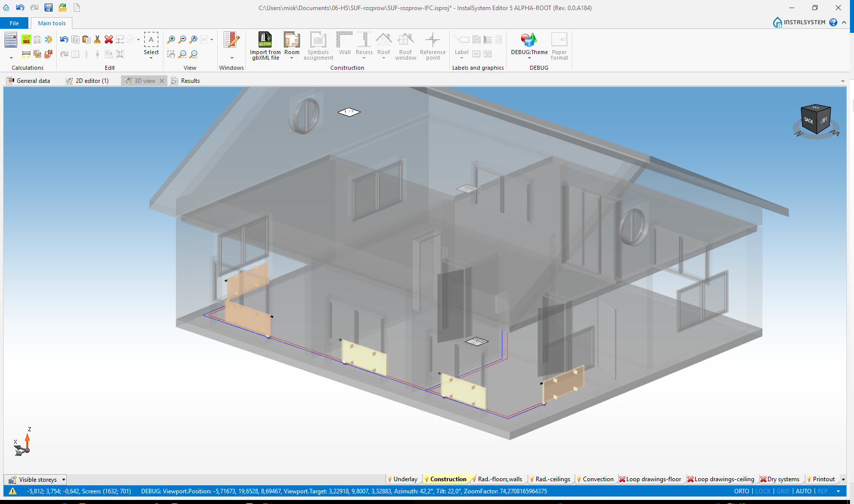Click the zoom in magnifier icon
854x504 pixels.
tap(171, 39)
